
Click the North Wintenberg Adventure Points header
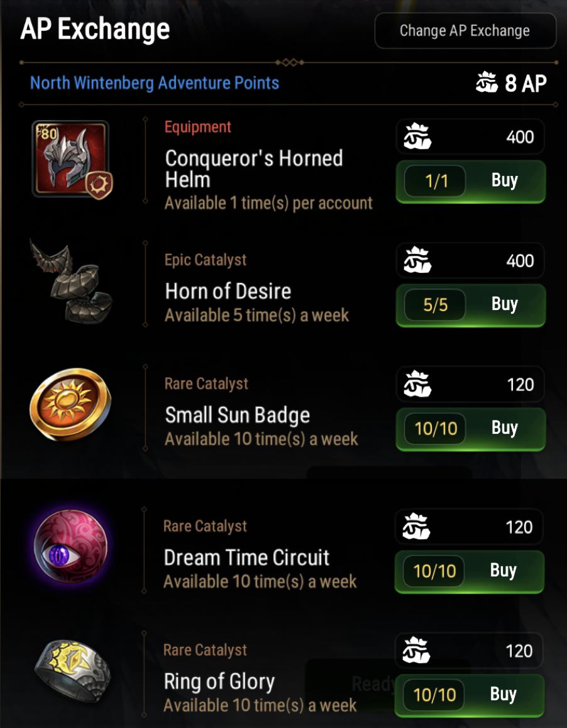(x=154, y=82)
